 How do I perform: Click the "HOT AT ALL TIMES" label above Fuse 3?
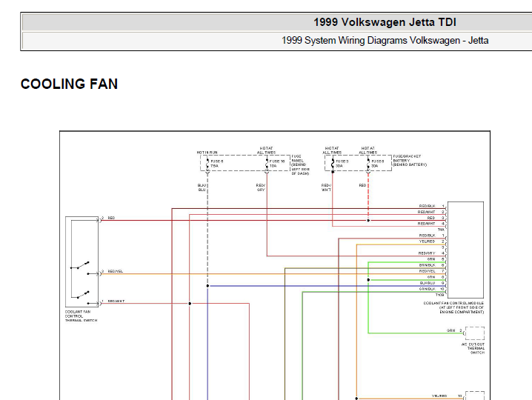coord(332,150)
